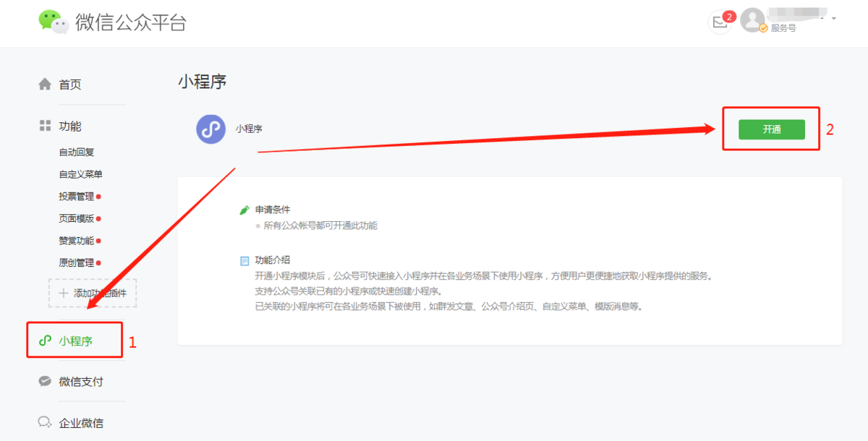Screen dimensions: 868x441
Task: Click the 功能介绍 heading
Action: 273,260
